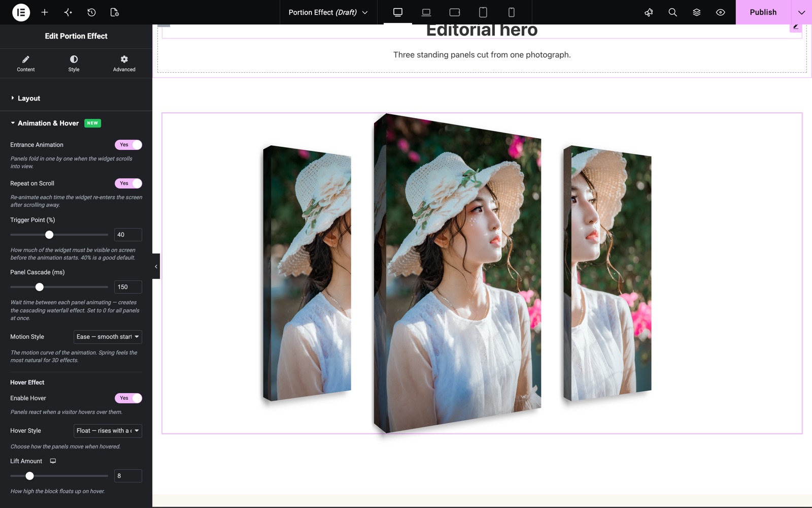
Task: Toggle the Entrance Animation switch
Action: coord(128,145)
